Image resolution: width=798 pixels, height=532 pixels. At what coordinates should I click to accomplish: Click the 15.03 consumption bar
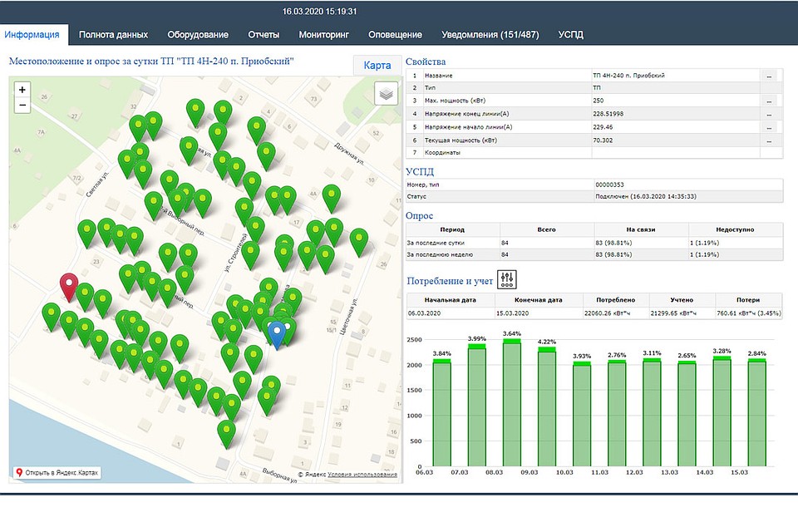click(756, 412)
